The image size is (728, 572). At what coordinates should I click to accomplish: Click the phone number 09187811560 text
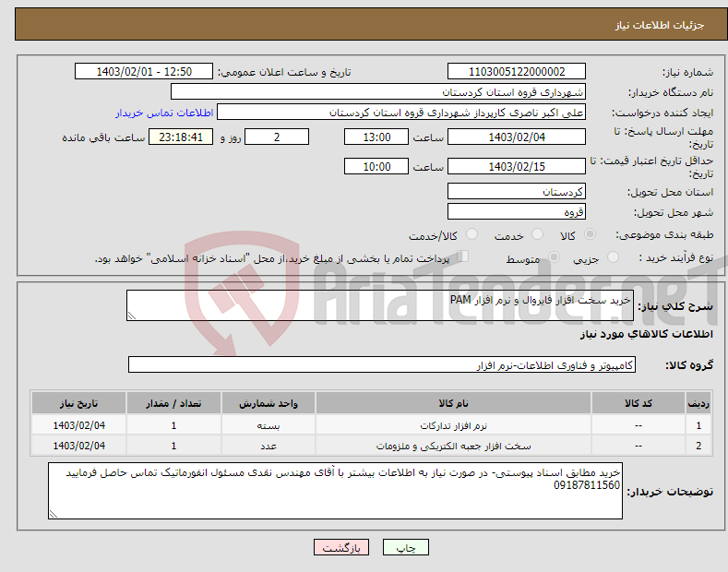click(x=587, y=485)
